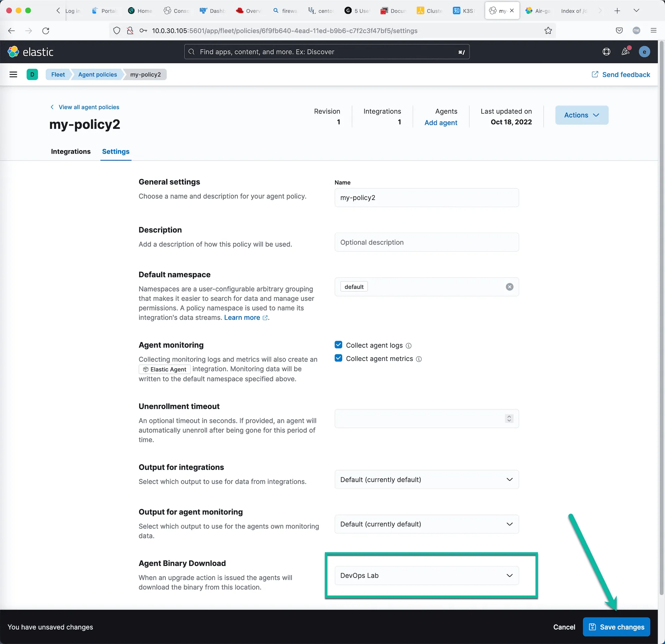Open the newsfeed notifications icon
The image size is (665, 644).
coord(625,52)
